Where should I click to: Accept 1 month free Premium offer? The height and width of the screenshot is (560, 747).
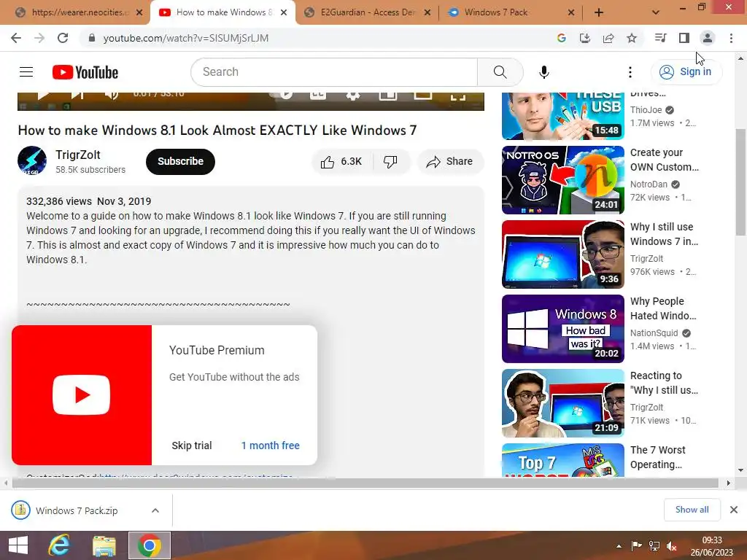tap(270, 446)
